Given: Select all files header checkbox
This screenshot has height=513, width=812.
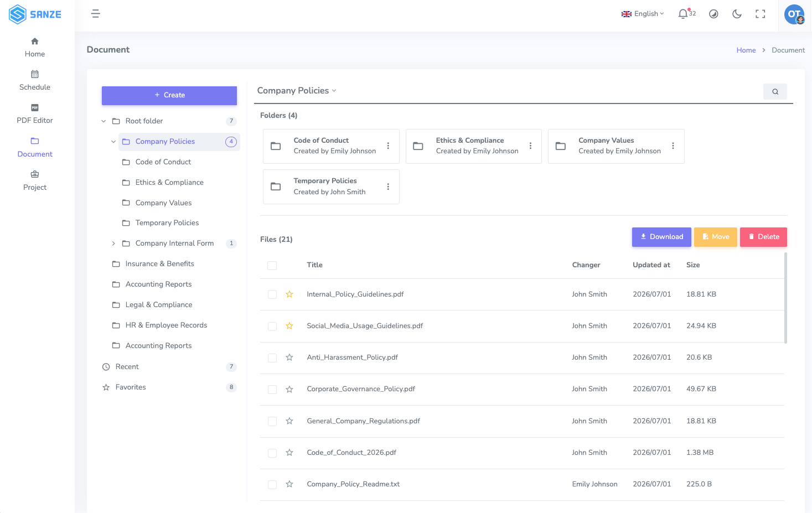Looking at the screenshot, I should tap(272, 266).
